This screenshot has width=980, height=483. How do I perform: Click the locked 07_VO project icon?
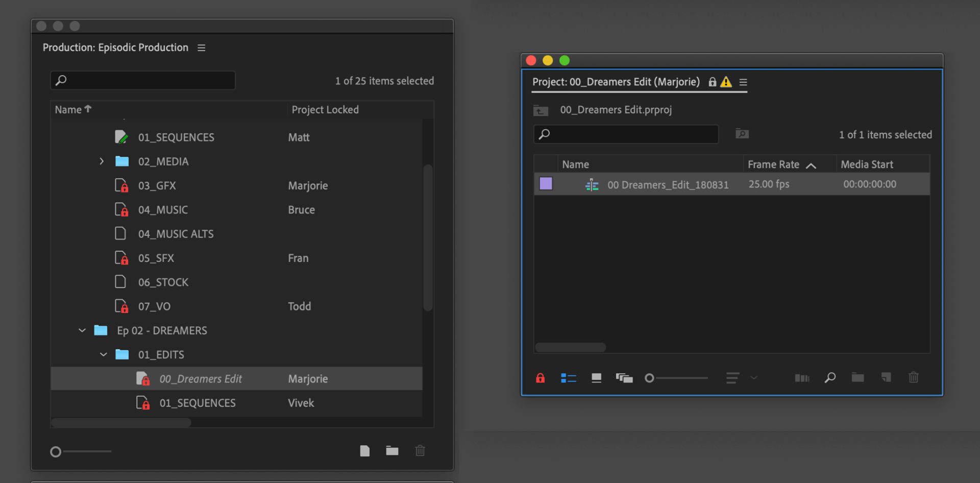point(121,306)
